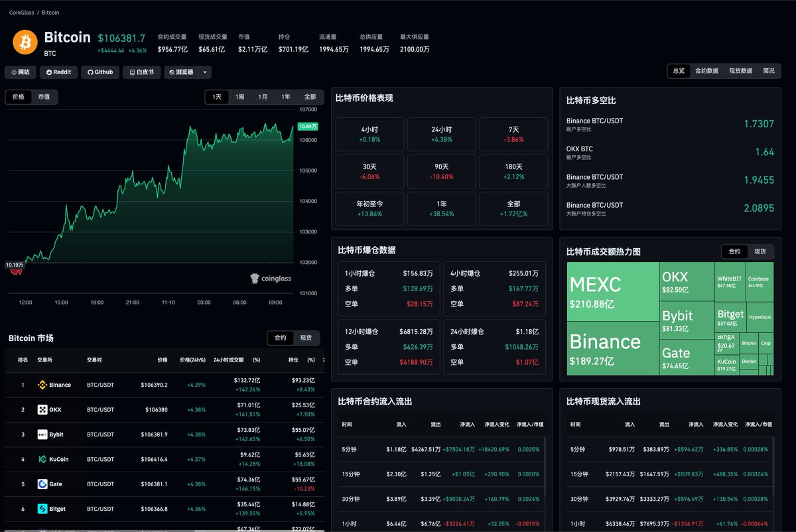
Task: Click the MEXC heatmap tile
Action: coord(613,292)
